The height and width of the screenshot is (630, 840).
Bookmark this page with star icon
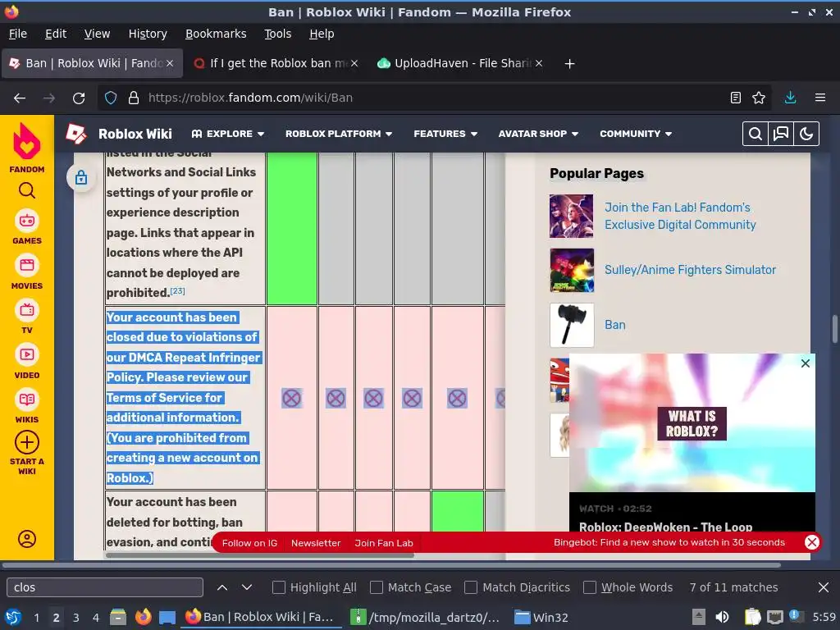759,98
